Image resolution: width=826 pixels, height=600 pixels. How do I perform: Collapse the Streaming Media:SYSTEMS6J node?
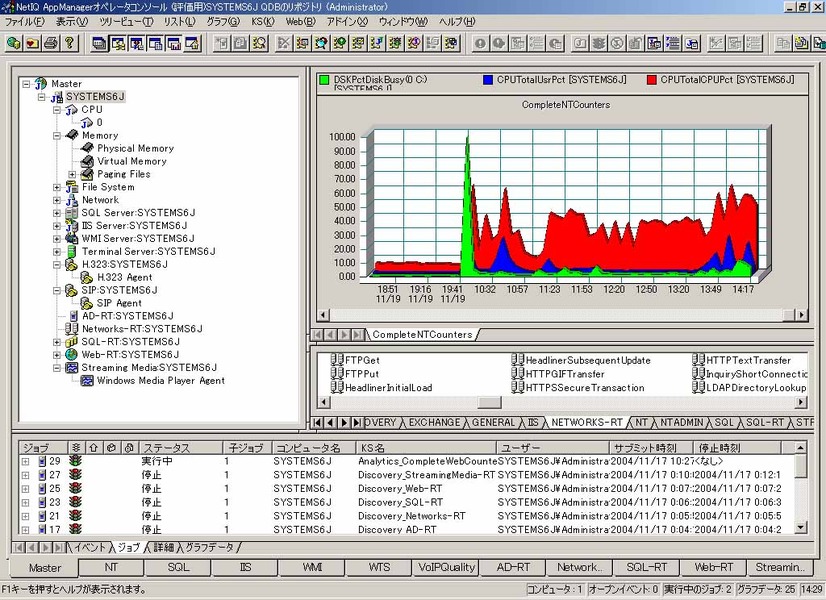[57, 368]
